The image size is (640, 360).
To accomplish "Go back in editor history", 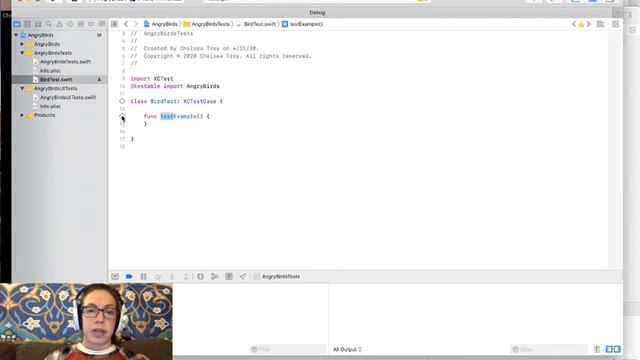I will pyautogui.click(x=126, y=24).
